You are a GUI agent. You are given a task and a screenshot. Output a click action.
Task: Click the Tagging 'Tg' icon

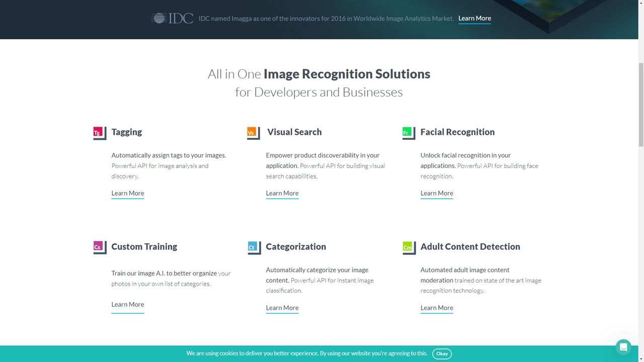tap(100, 133)
